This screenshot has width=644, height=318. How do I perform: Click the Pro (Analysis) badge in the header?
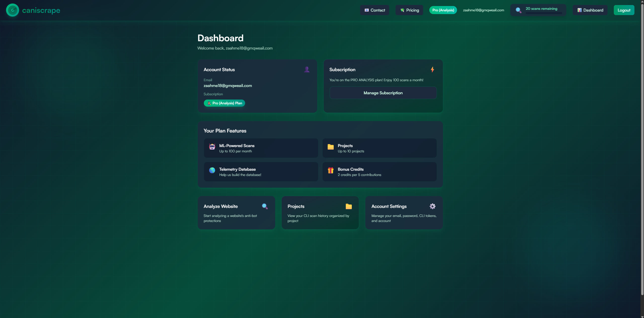(x=443, y=10)
